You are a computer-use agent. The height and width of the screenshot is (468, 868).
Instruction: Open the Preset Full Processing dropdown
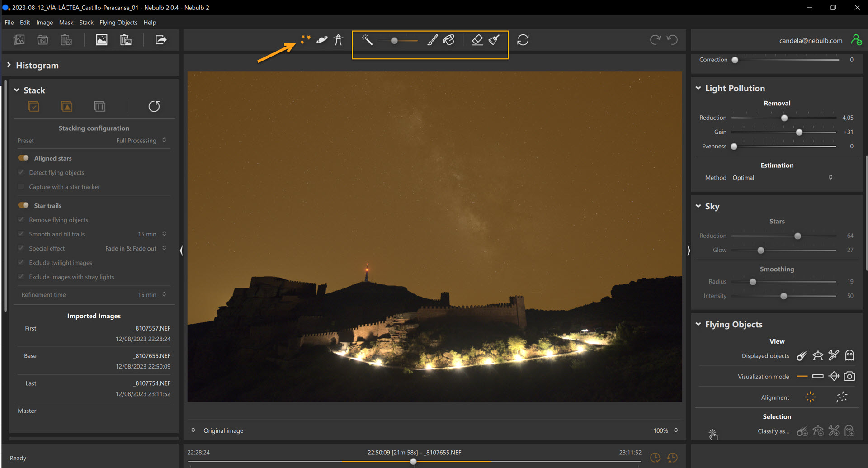pos(141,141)
